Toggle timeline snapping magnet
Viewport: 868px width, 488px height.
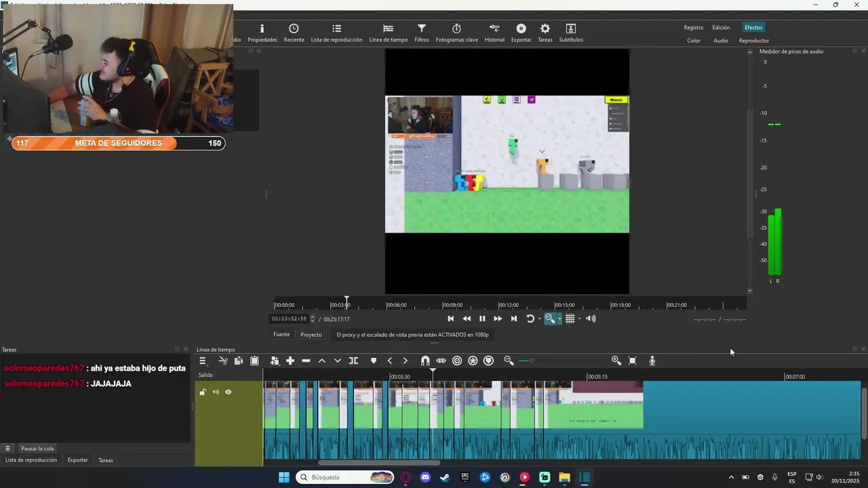tap(425, 361)
